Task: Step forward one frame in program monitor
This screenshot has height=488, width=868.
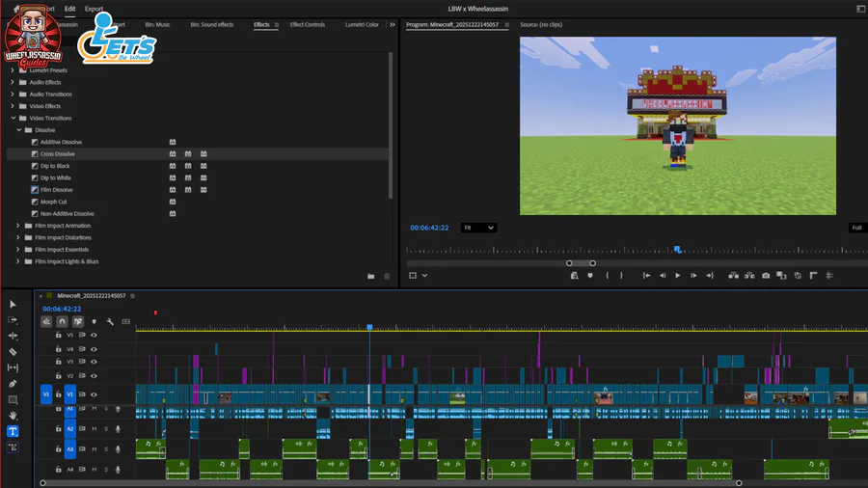Action: coord(693,276)
